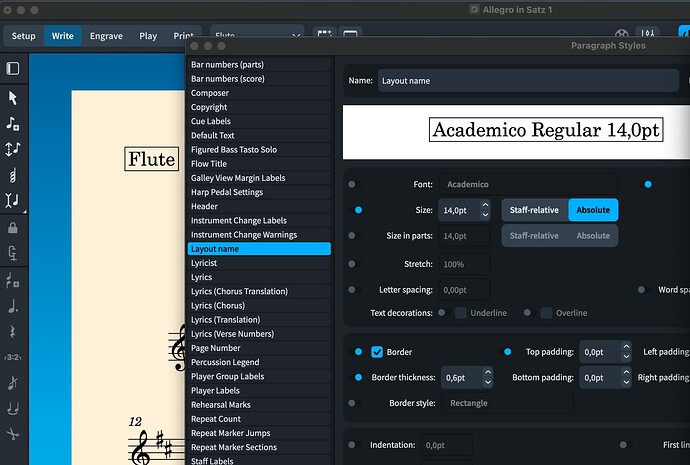The height and width of the screenshot is (465, 690).
Task: Set Size to Absolute
Action: (593, 210)
